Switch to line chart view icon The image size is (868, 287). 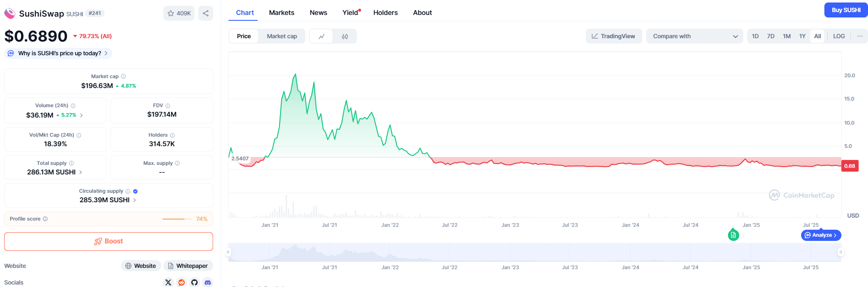click(x=322, y=37)
